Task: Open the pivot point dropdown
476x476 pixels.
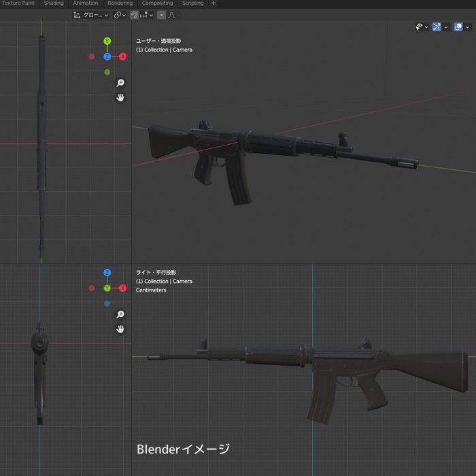Action: pyautogui.click(x=120, y=15)
